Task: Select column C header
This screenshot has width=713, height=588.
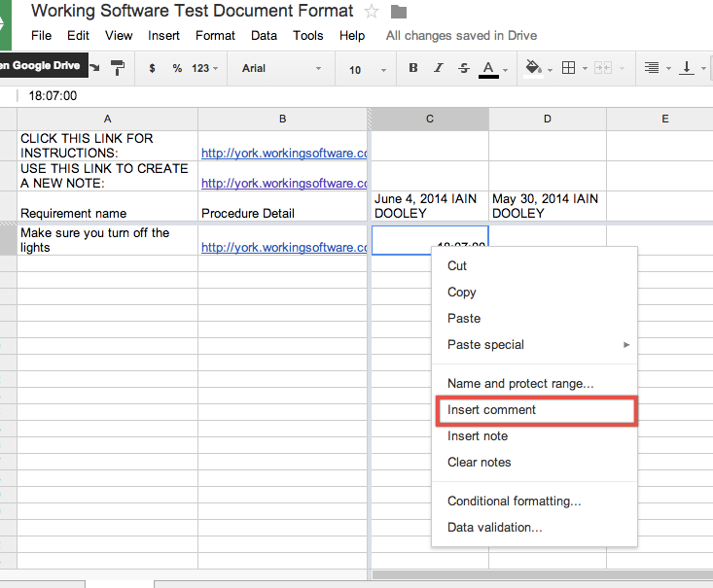Action: pos(430,119)
